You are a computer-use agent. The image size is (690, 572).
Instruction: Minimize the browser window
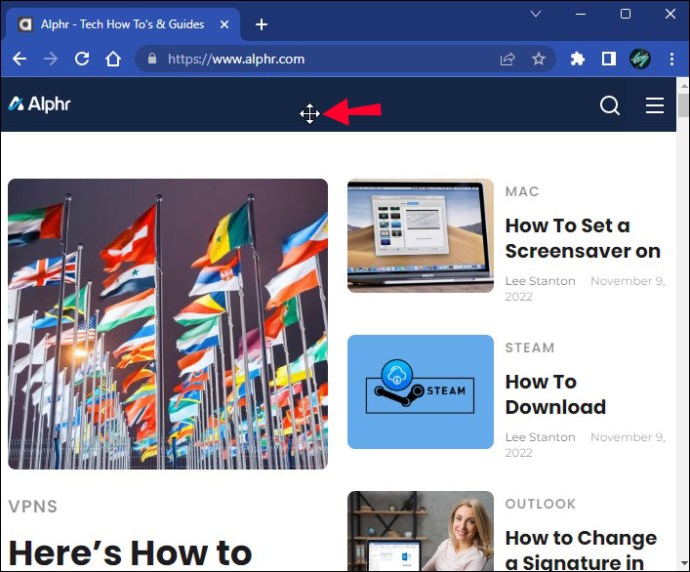click(x=581, y=14)
